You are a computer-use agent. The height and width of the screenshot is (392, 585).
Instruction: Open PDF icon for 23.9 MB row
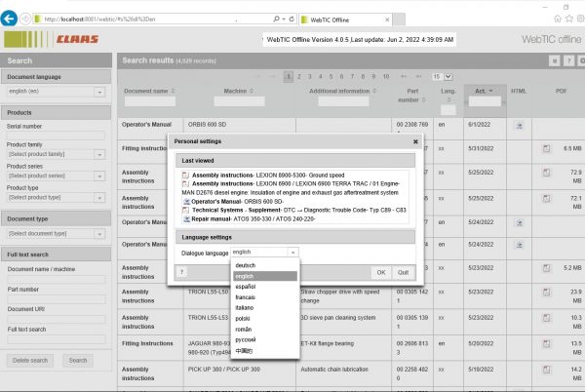coord(546,292)
